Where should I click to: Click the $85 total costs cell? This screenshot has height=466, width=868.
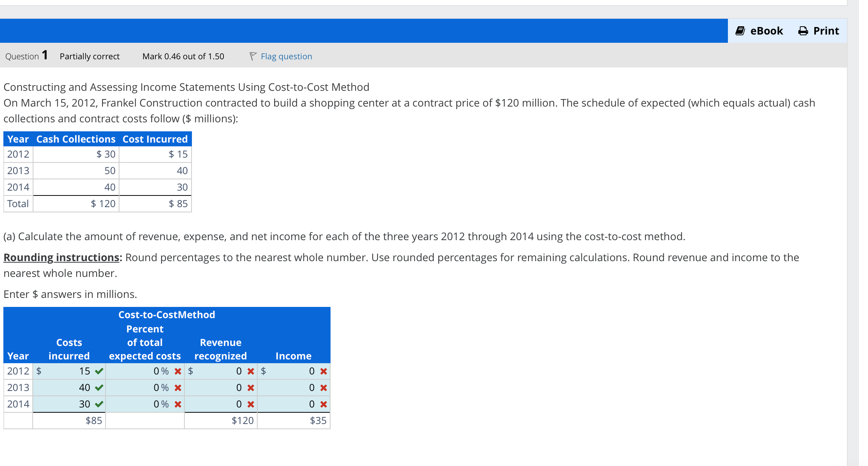[93, 421]
